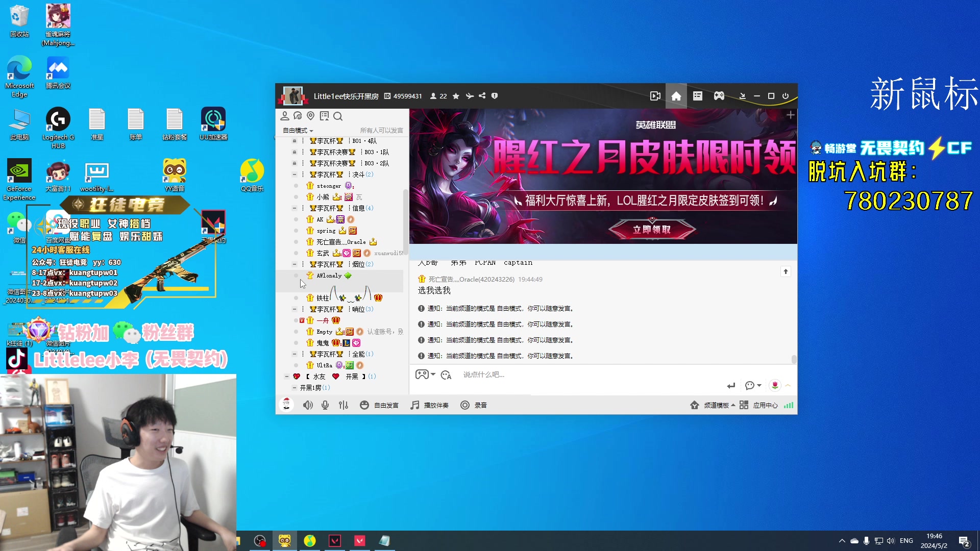Select user UltRa in the channel list

click(x=324, y=365)
